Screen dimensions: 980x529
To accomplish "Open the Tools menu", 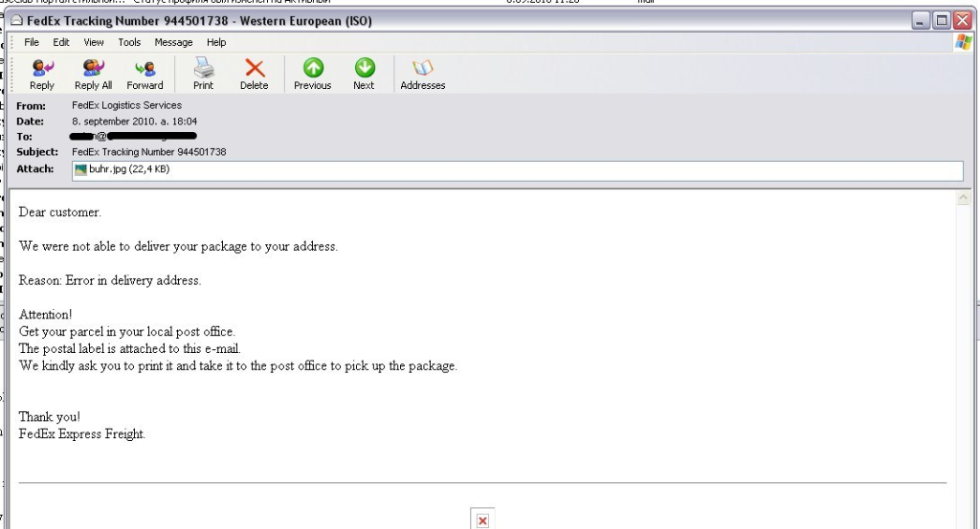I will pyautogui.click(x=129, y=42).
